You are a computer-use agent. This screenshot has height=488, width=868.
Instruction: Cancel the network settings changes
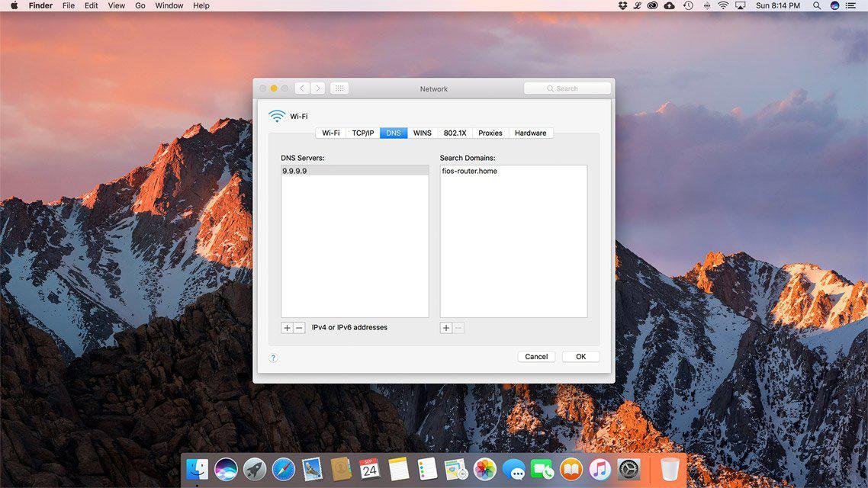536,357
